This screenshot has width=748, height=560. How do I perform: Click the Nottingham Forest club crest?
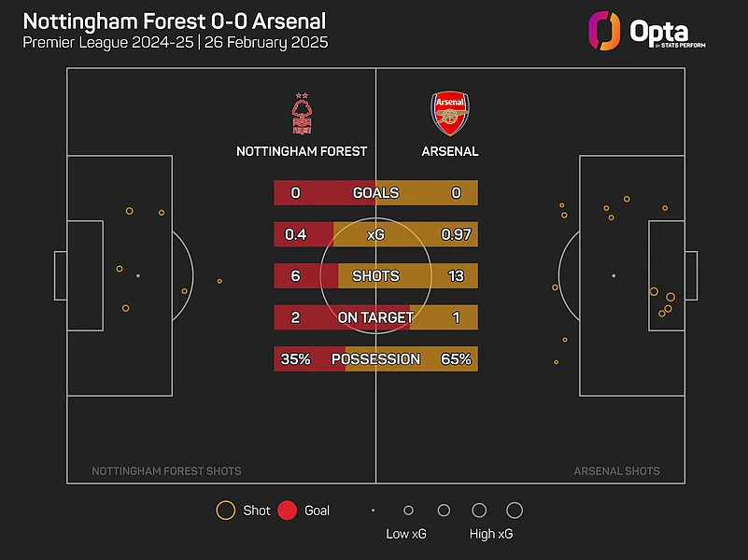point(301,114)
